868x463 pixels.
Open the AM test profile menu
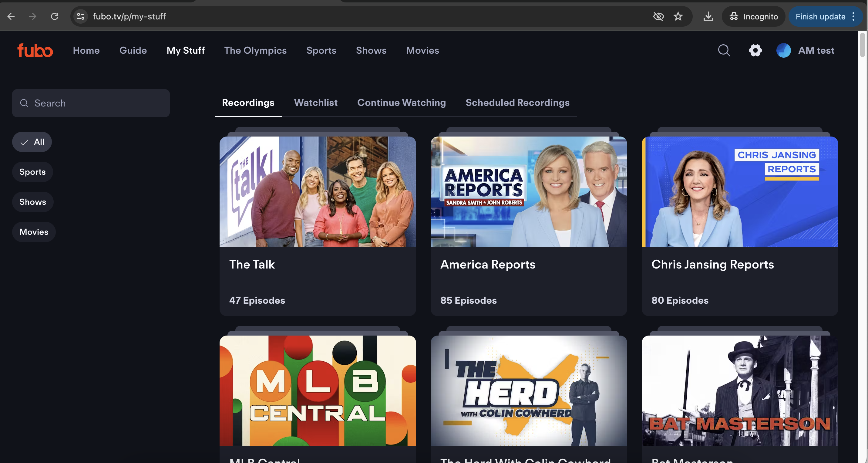pos(816,51)
